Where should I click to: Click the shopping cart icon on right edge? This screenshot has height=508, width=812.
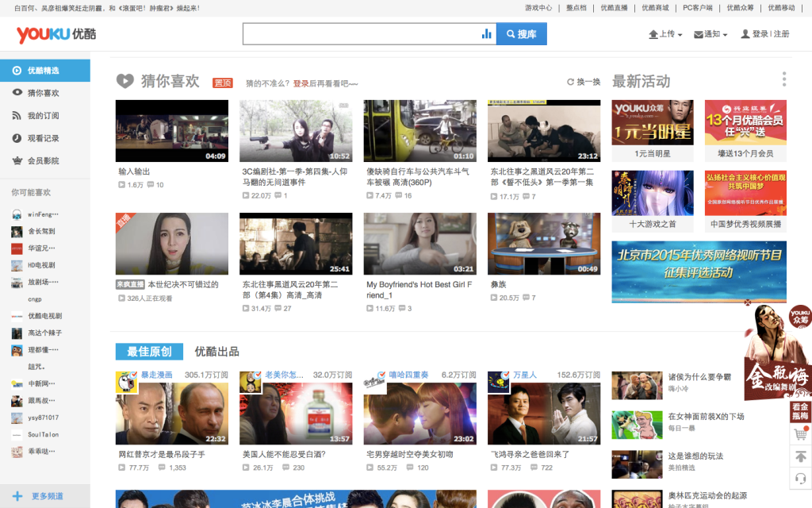[800, 434]
